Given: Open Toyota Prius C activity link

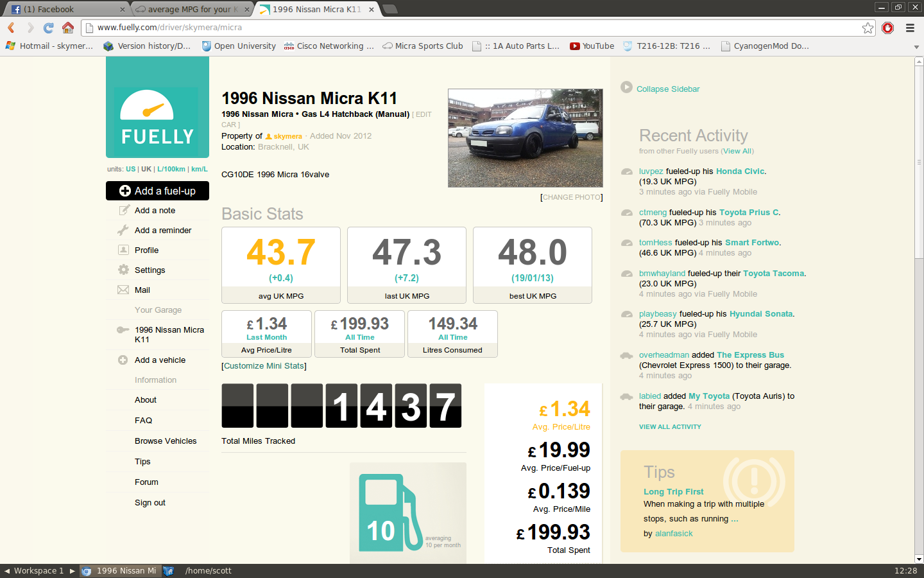Looking at the screenshot, I should click(x=749, y=213).
